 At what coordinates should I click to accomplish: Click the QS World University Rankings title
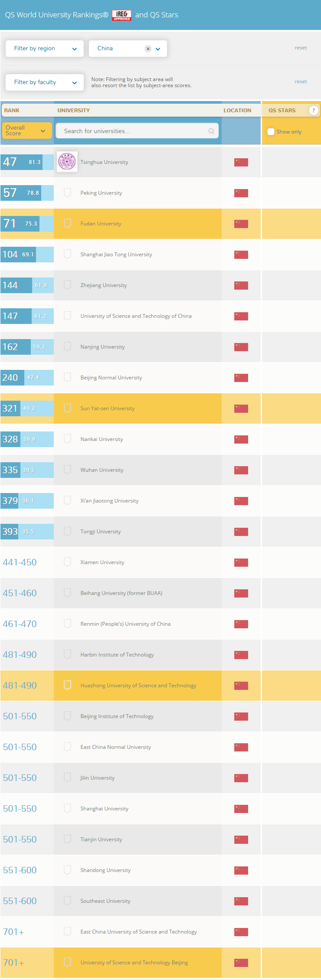tap(56, 15)
